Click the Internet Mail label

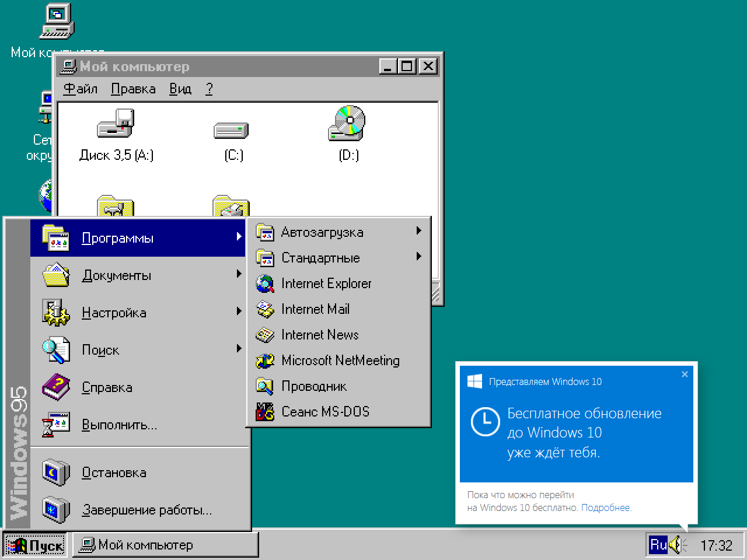[315, 309]
